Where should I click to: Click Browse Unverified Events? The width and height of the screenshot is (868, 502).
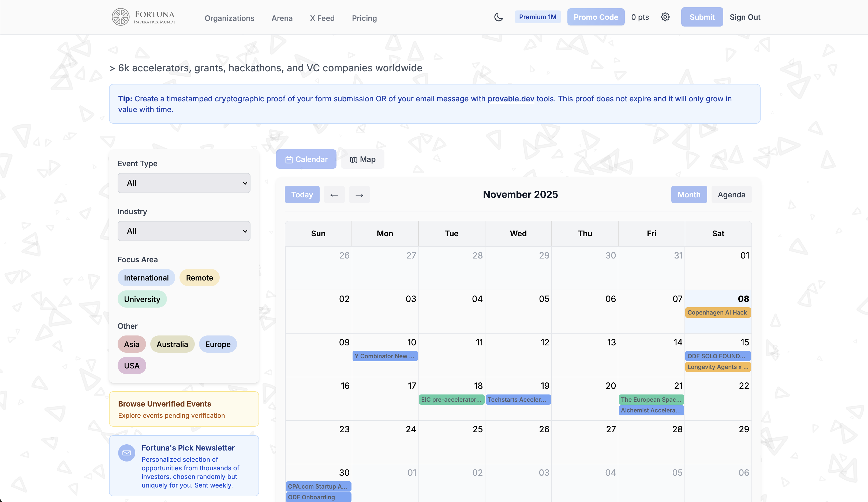(x=165, y=404)
